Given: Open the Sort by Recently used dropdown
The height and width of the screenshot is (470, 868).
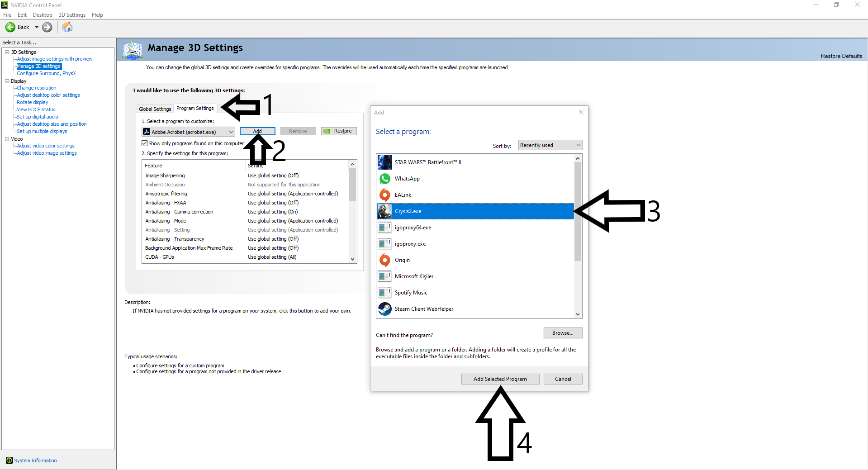Looking at the screenshot, I should tap(550, 145).
